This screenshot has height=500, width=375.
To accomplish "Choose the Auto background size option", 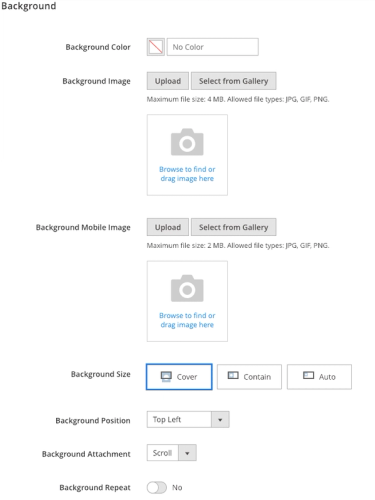I will (x=319, y=377).
